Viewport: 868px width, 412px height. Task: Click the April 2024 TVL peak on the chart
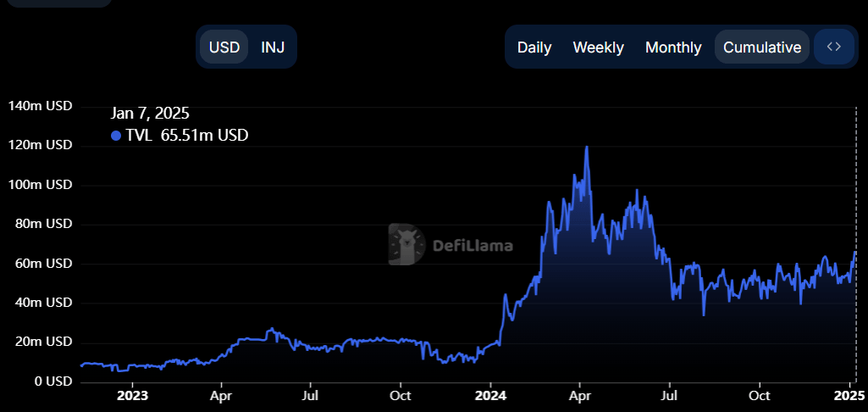pyautogui.click(x=586, y=147)
